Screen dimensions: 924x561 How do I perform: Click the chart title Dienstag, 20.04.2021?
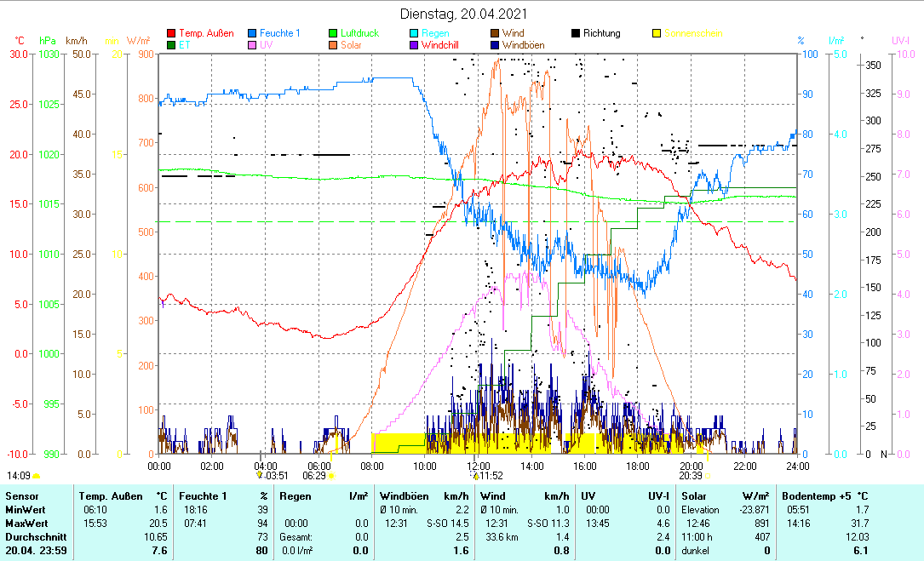point(463,14)
